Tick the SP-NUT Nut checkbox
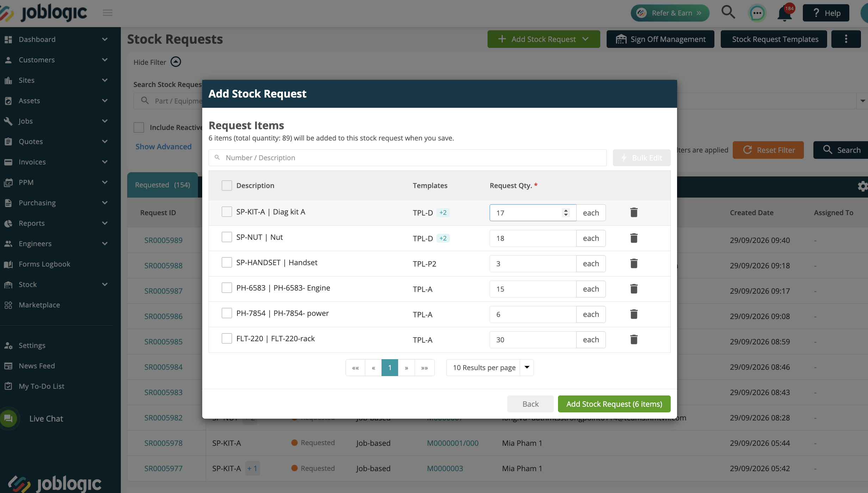 (227, 237)
